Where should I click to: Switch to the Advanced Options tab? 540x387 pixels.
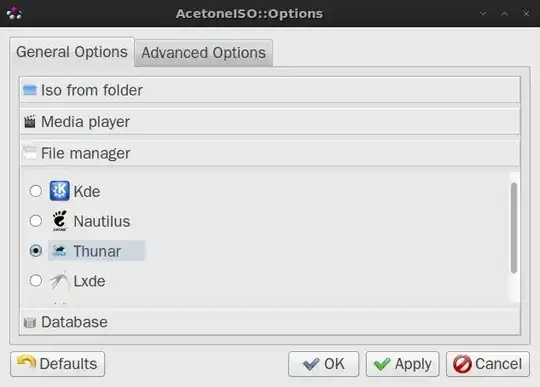coord(204,53)
